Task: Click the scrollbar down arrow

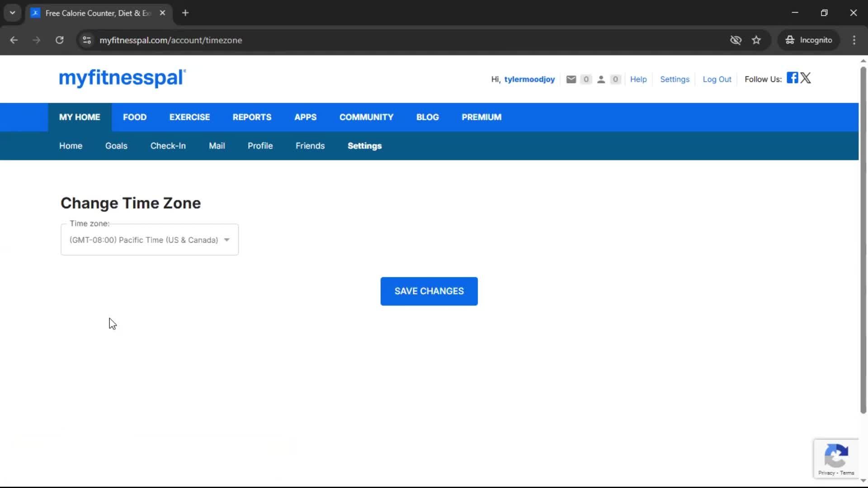Action: tap(863, 481)
